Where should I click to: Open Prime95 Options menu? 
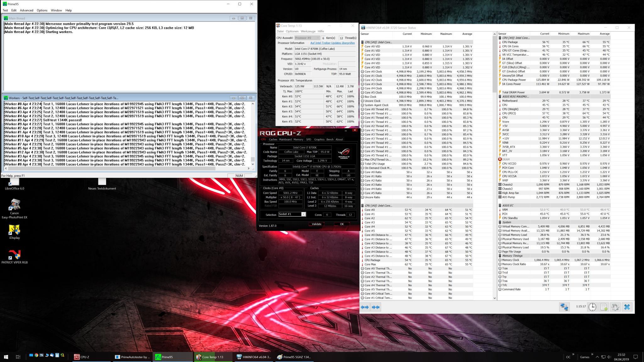42,10
